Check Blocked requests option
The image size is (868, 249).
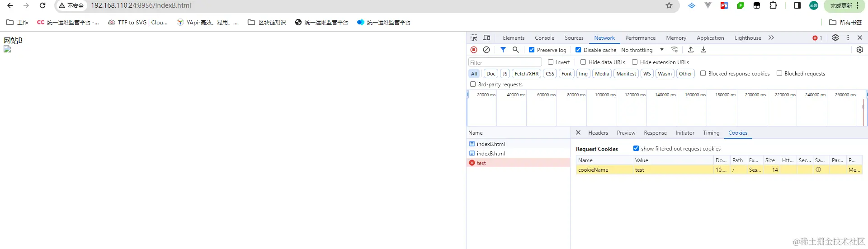[x=779, y=73]
